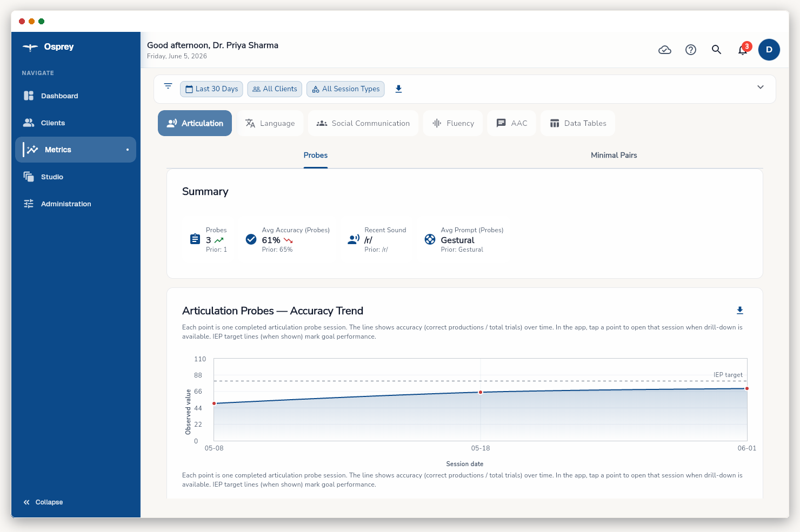Open the notifications bell
Screen dimensions: 800x532
coord(743,50)
